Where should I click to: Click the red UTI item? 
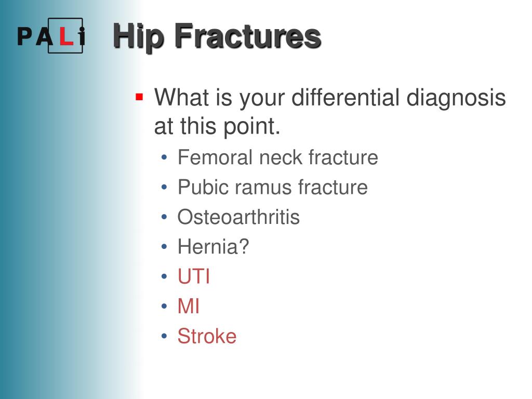[194, 276]
